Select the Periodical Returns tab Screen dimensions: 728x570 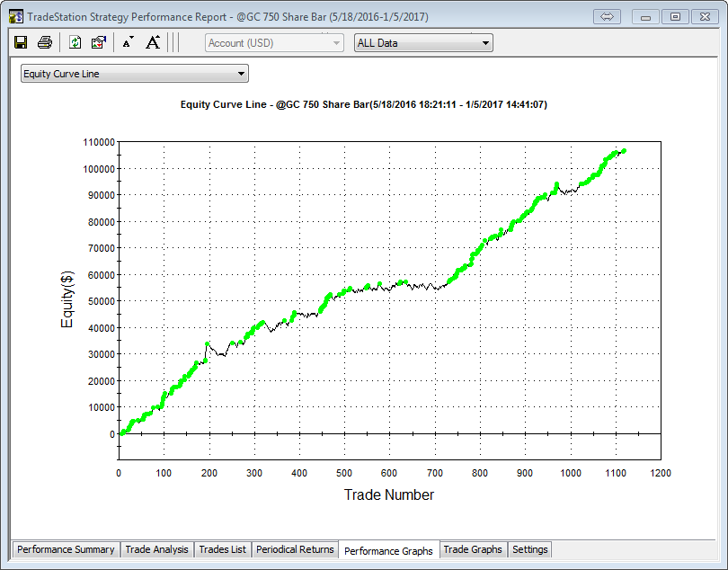click(295, 549)
